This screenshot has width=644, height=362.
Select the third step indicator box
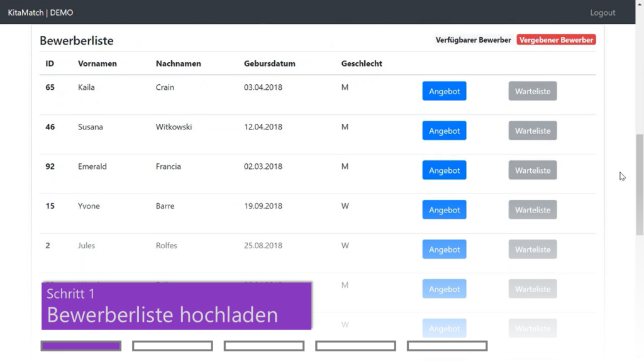coord(264,346)
